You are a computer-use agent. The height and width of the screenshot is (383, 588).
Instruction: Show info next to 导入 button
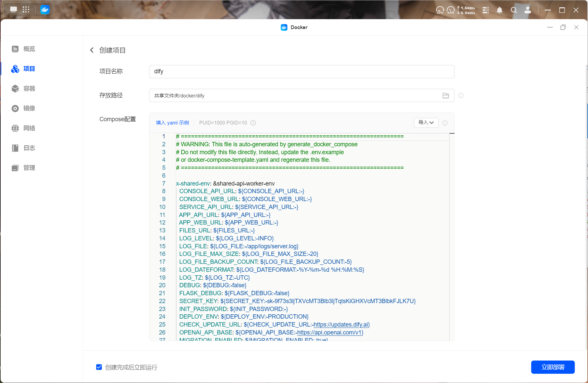pyautogui.click(x=445, y=123)
